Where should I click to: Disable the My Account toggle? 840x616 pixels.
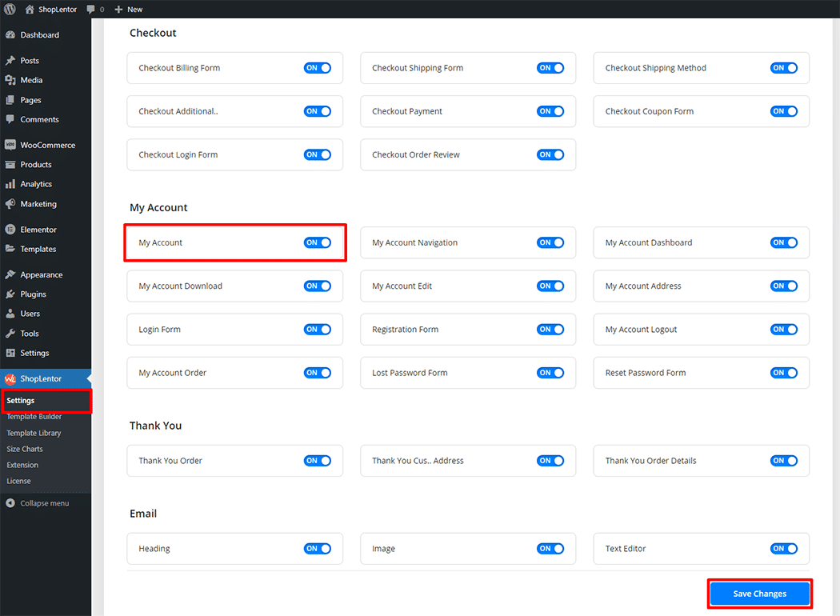coord(317,242)
